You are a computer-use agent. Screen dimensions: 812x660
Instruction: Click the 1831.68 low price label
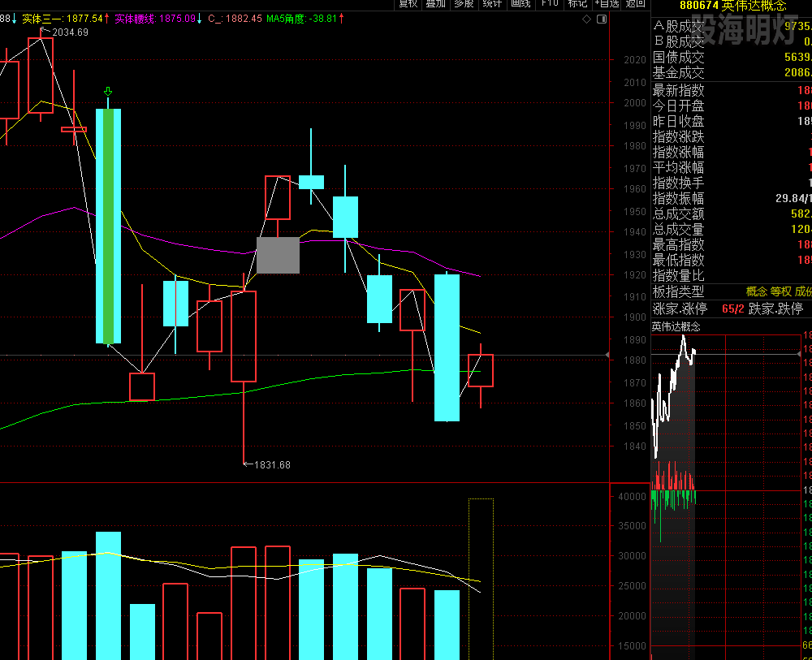coord(272,465)
